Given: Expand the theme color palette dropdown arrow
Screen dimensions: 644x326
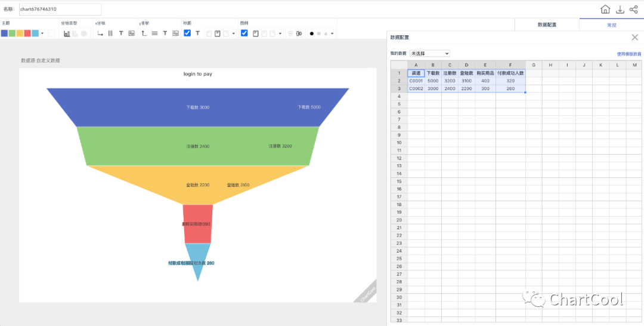Looking at the screenshot, I should [x=42, y=33].
